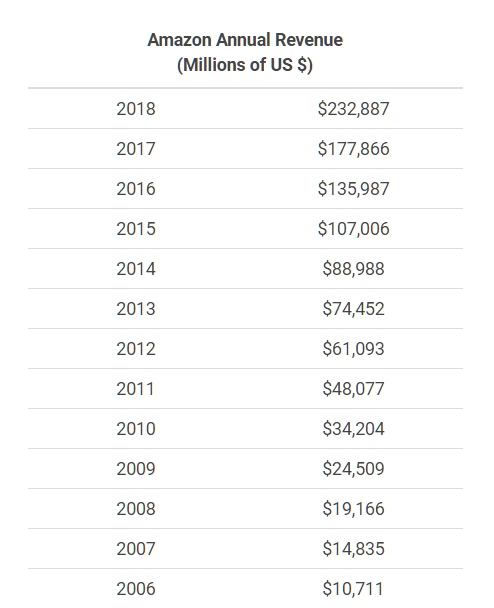494x608 pixels.
Task: Click the $88,988 revenue value
Action: [x=353, y=269]
